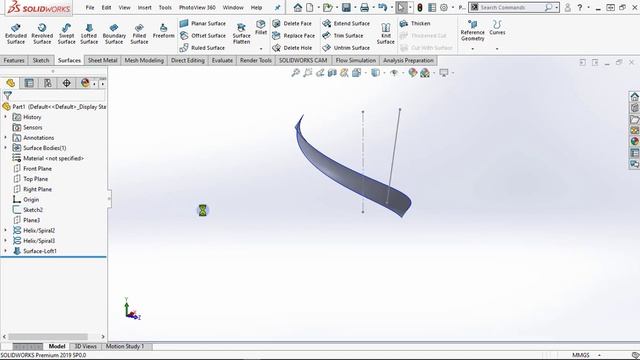Open the DisplayManager tab icon

coord(85,83)
